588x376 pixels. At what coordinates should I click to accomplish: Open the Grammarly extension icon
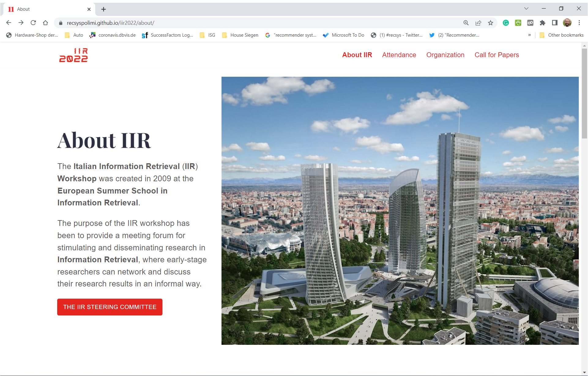(506, 23)
